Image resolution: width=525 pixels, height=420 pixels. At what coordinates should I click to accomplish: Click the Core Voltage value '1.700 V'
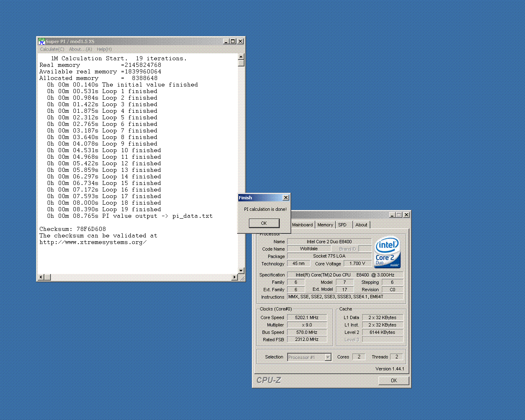pos(358,263)
